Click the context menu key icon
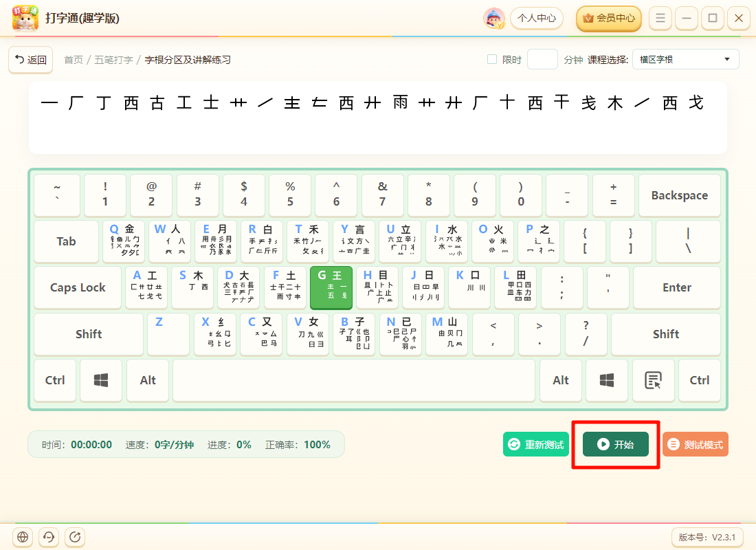 [653, 380]
